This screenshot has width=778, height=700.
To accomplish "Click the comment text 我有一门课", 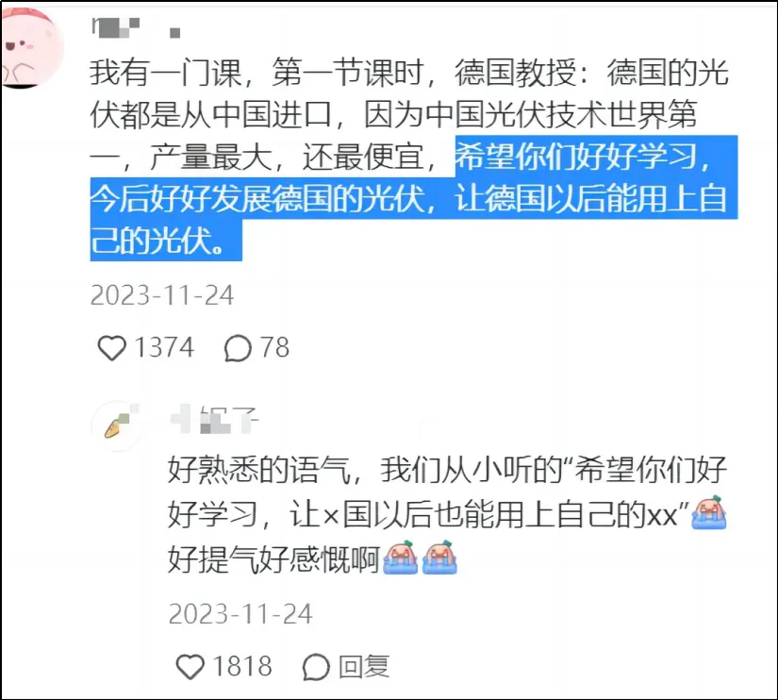I will (x=165, y=73).
